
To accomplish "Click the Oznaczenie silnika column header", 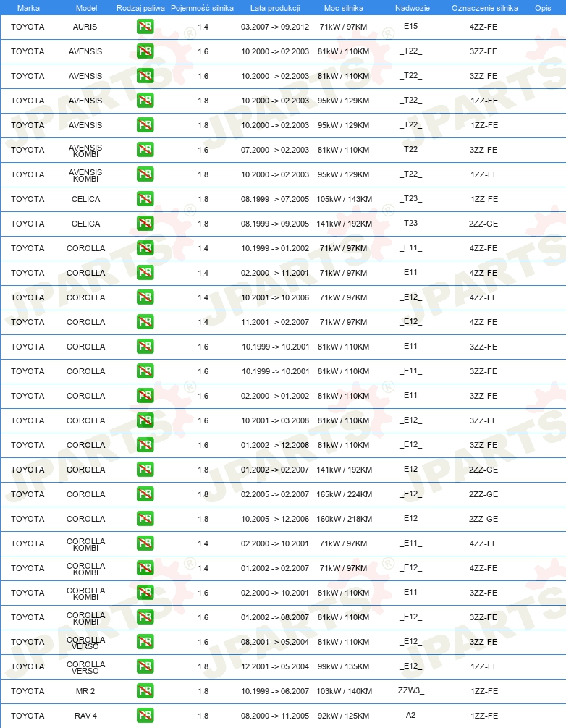I will 485,8.
